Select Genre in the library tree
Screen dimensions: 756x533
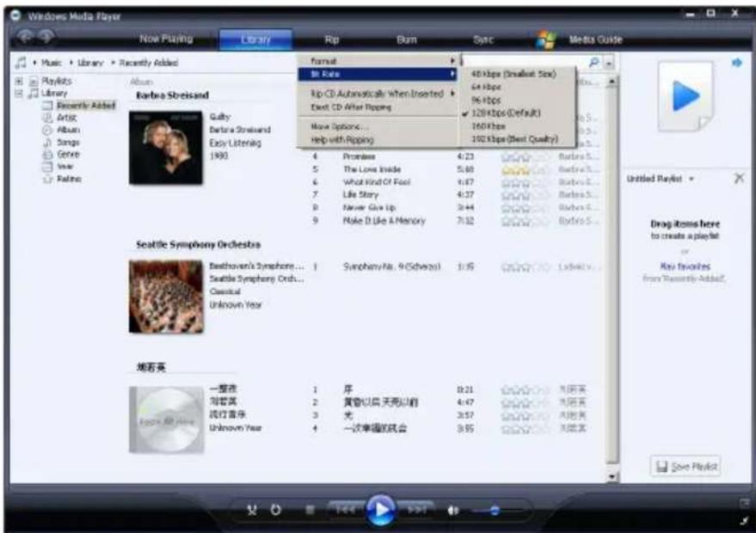click(x=68, y=154)
